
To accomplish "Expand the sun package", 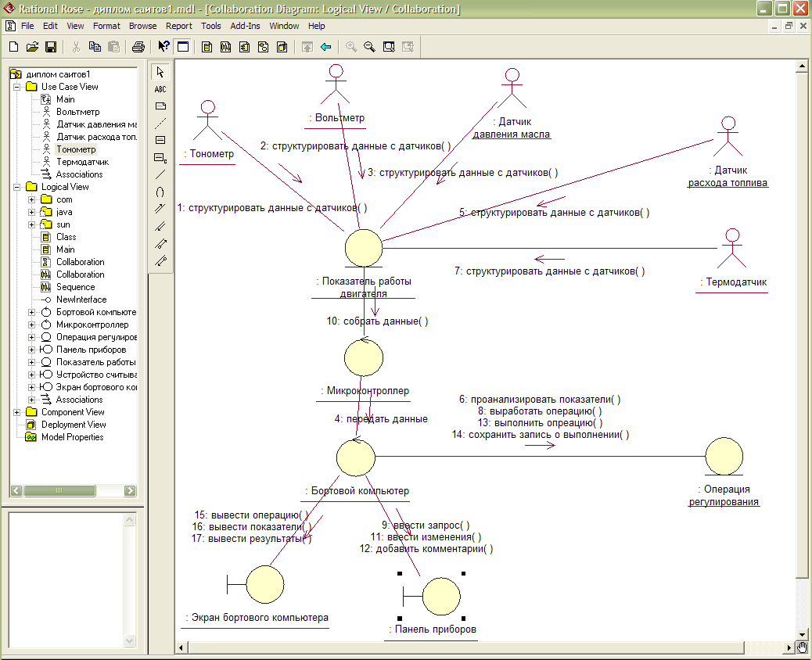I will [x=31, y=224].
